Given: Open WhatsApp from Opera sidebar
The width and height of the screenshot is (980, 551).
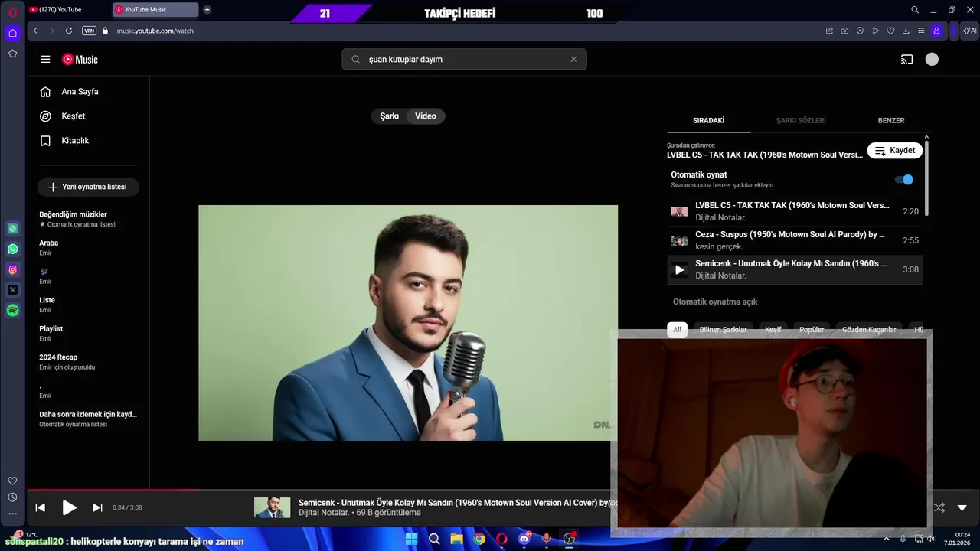Looking at the screenshot, I should click(12, 249).
